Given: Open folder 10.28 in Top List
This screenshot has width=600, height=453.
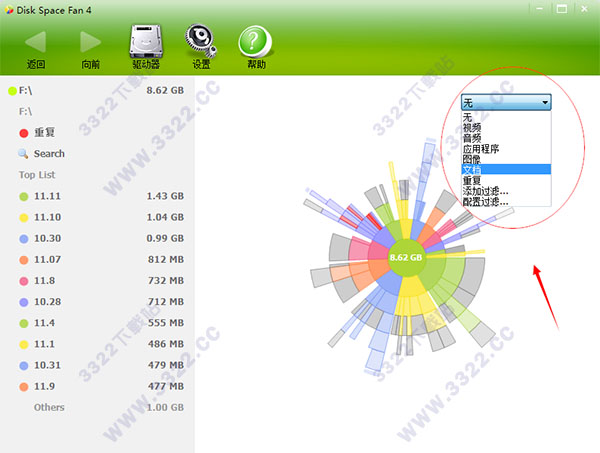Looking at the screenshot, I should click(x=47, y=302).
